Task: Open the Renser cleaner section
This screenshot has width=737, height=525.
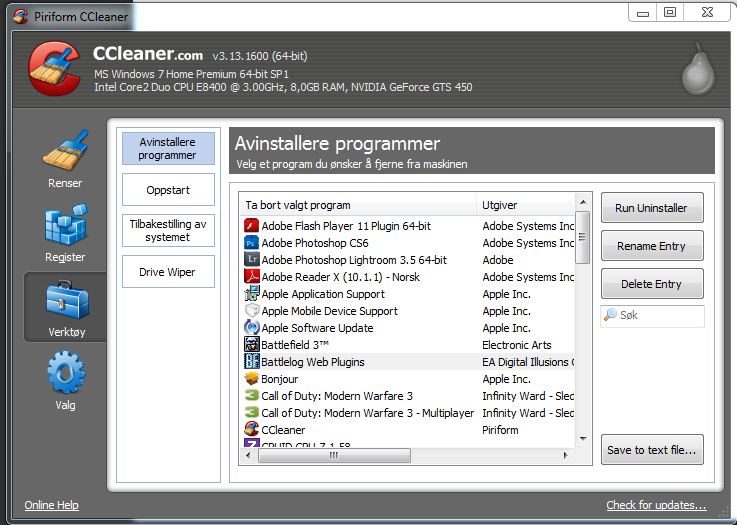Action: [65, 159]
